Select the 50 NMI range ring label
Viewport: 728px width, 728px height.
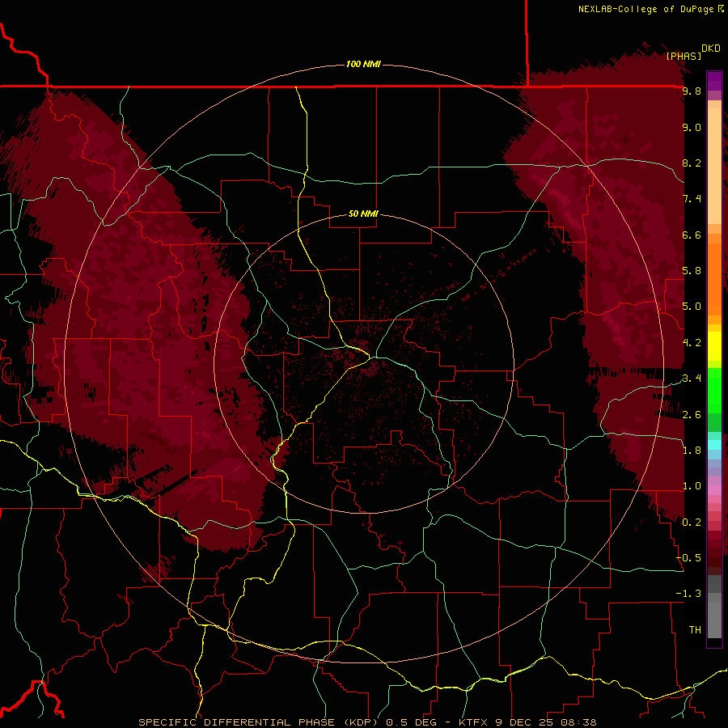[x=363, y=214]
